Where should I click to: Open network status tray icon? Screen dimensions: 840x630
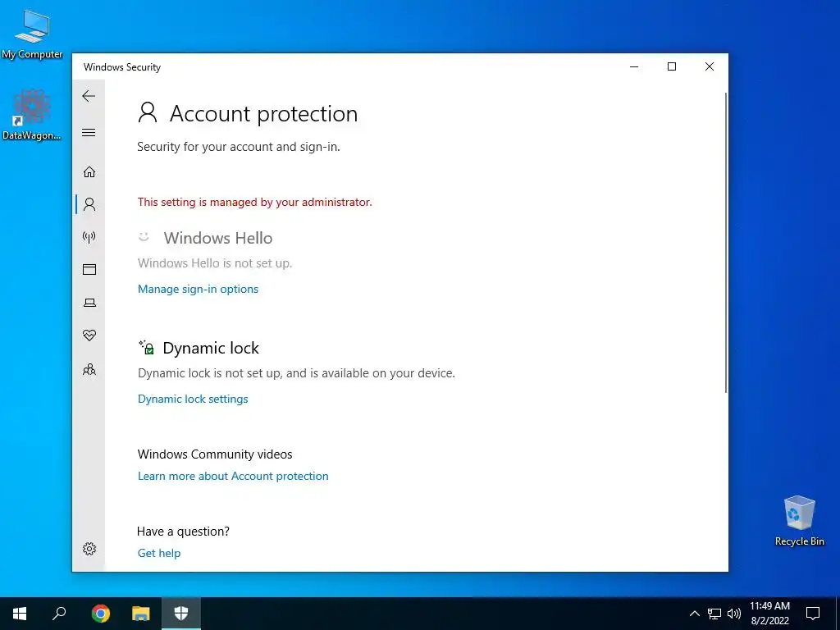(714, 614)
